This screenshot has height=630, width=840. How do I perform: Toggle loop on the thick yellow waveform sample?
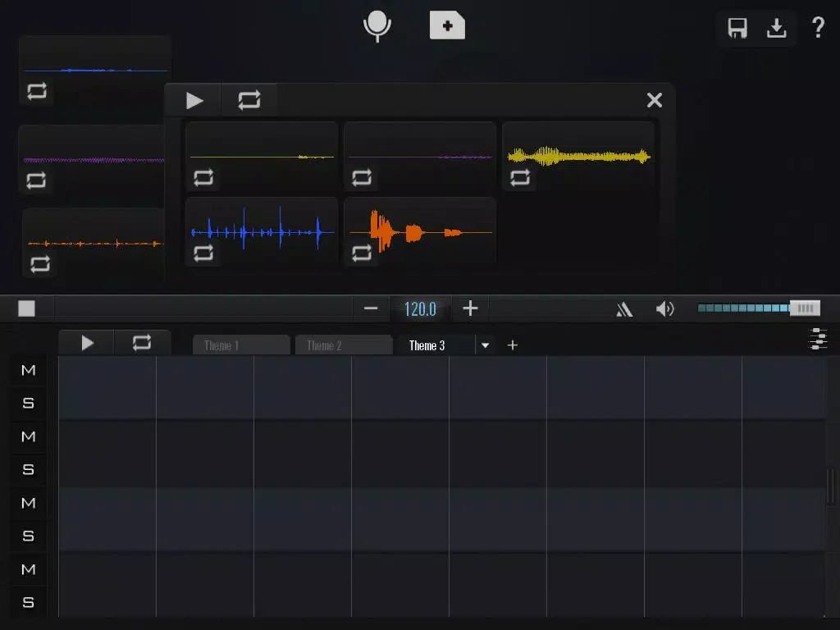(519, 177)
